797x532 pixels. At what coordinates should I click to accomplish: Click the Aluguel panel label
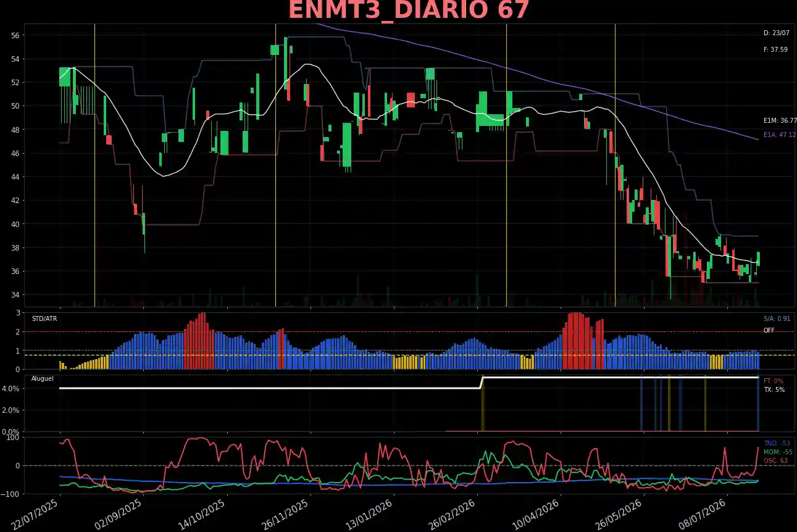click(43, 378)
